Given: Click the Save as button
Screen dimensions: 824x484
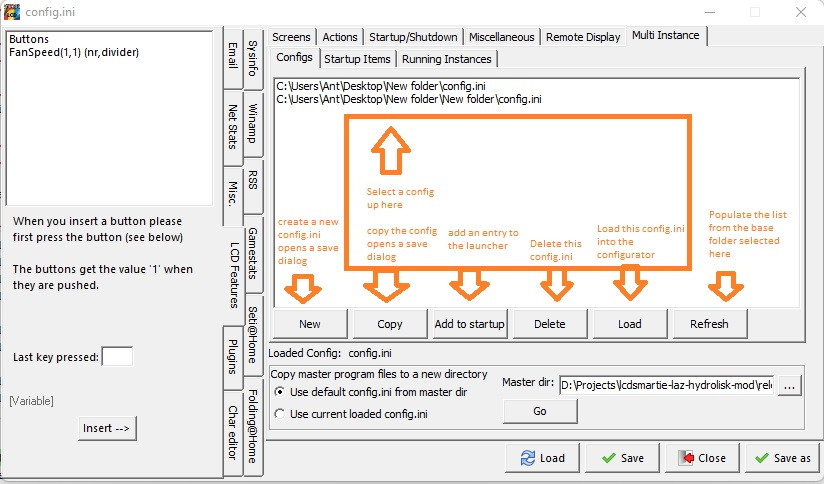Looking at the screenshot, I should tap(782, 458).
